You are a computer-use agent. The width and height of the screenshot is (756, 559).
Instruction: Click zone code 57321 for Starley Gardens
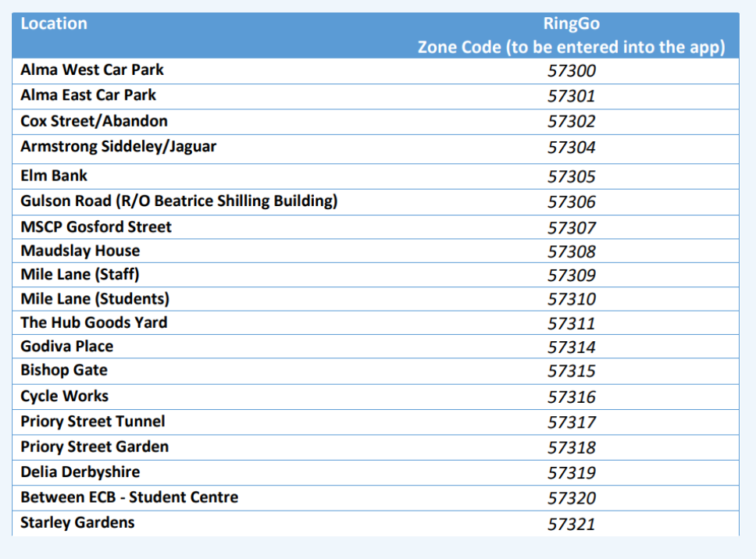(571, 524)
